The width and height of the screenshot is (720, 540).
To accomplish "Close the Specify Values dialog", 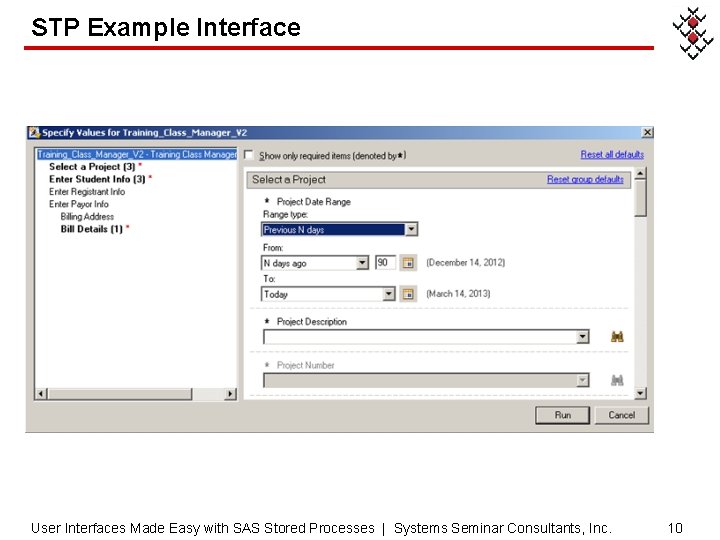I will [x=647, y=132].
